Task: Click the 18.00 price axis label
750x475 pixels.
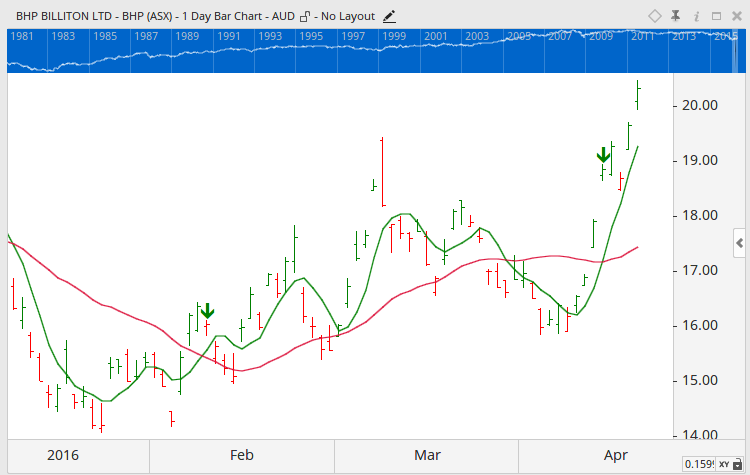Action: pos(699,215)
